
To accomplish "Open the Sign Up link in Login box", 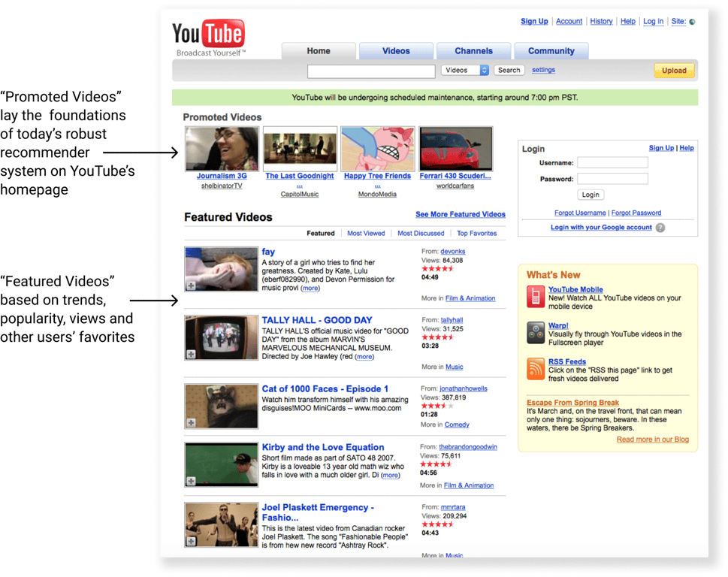I will coord(661,148).
